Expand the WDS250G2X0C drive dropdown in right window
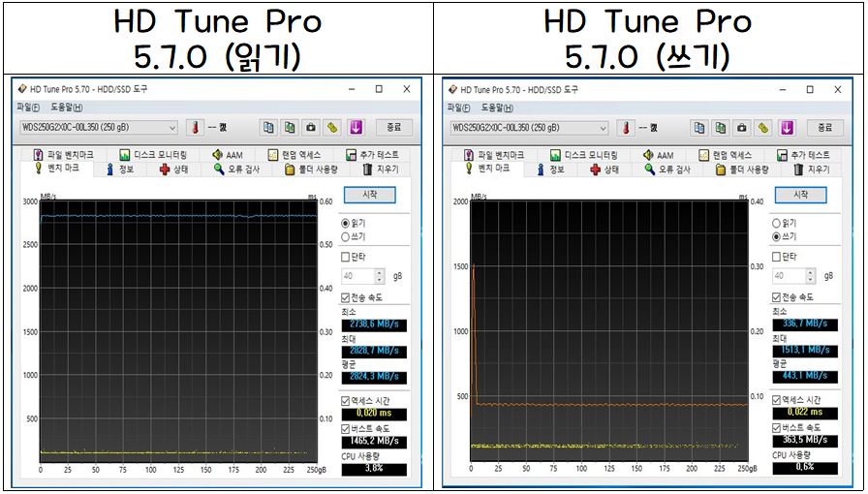Screen dimensions: 868x494 (603, 128)
